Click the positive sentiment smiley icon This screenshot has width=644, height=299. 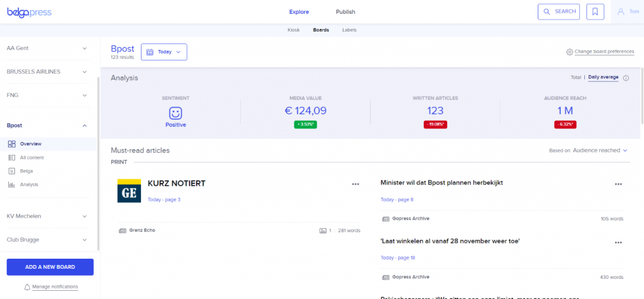[x=176, y=113]
